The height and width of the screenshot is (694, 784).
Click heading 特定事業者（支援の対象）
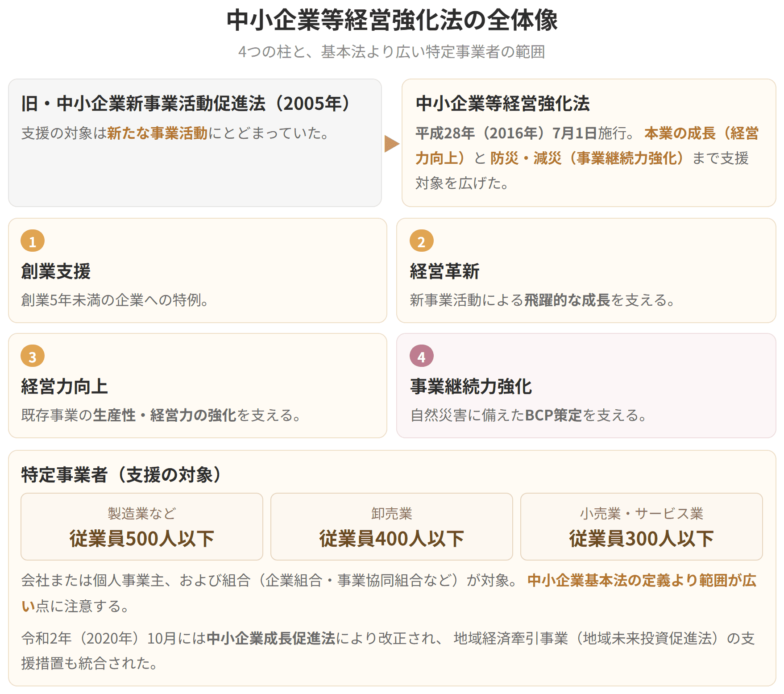[122, 474]
